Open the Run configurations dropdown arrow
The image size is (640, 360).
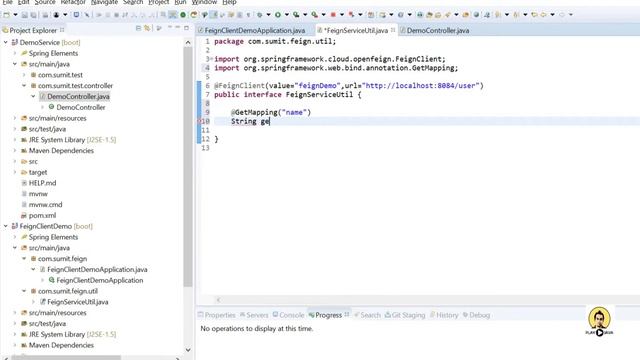[287, 15]
